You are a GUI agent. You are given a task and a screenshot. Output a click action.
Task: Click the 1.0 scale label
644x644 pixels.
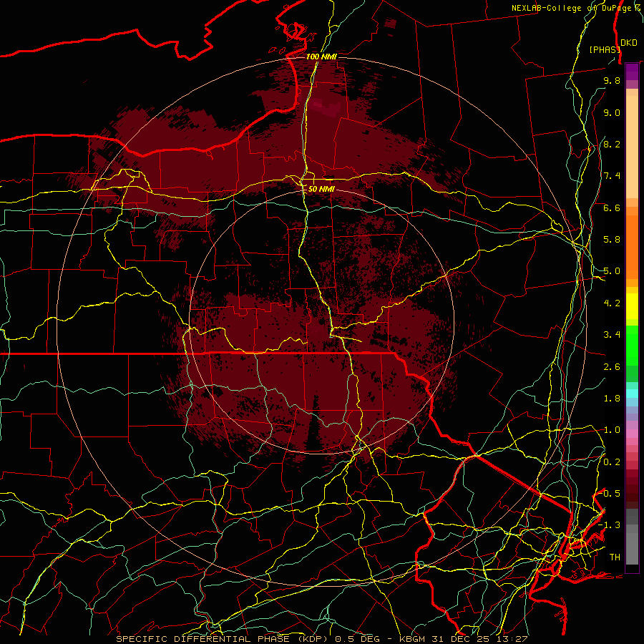[x=612, y=430]
